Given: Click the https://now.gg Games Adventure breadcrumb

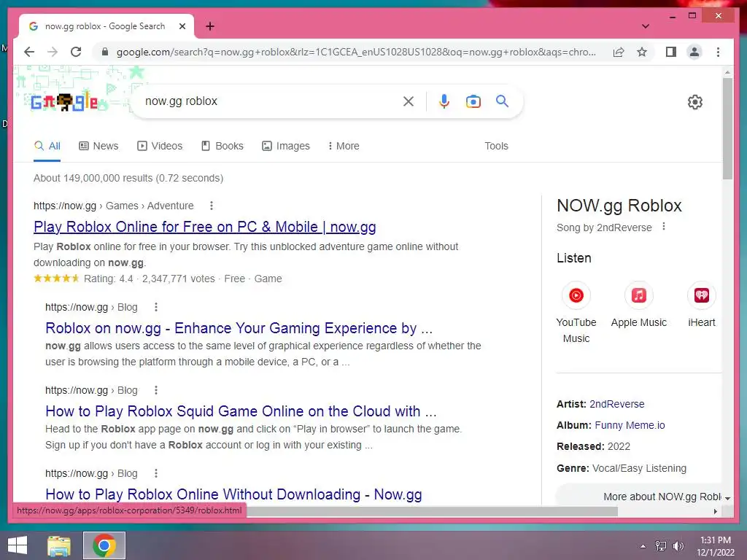Looking at the screenshot, I should (x=113, y=206).
